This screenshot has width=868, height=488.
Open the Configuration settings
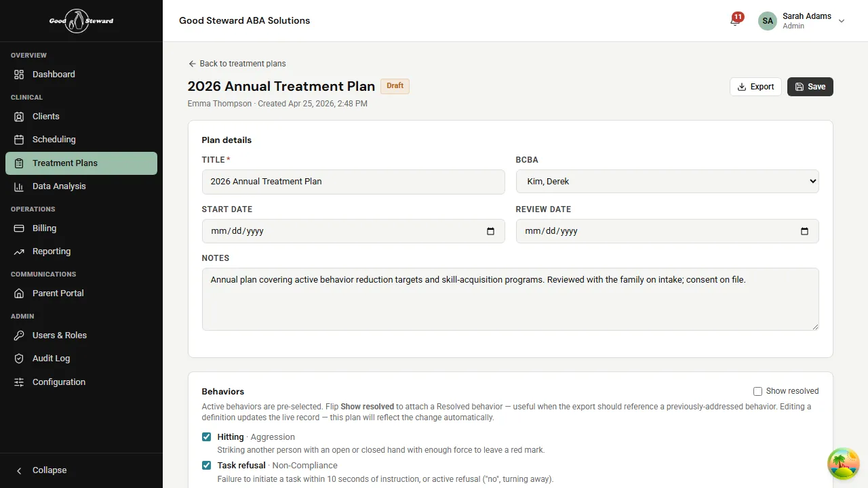click(59, 382)
